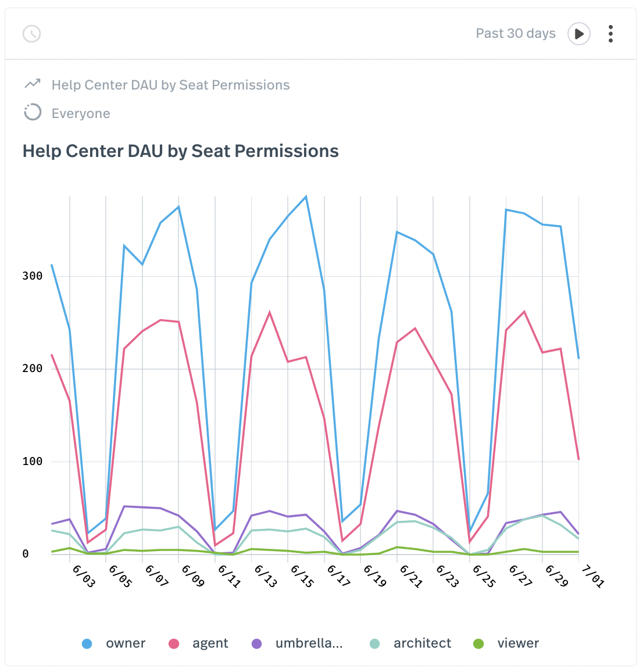Toggle the owner series legend dot
Viewport: 643px width, 672px height.
(x=87, y=644)
